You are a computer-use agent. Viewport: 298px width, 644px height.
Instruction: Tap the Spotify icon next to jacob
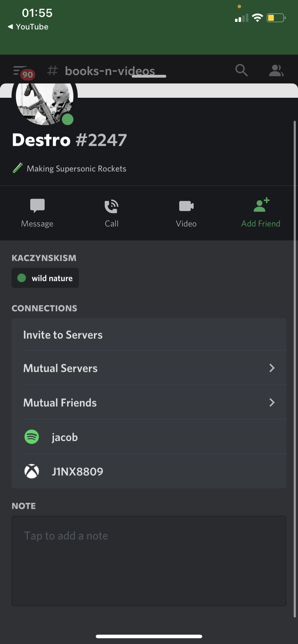[x=32, y=437]
